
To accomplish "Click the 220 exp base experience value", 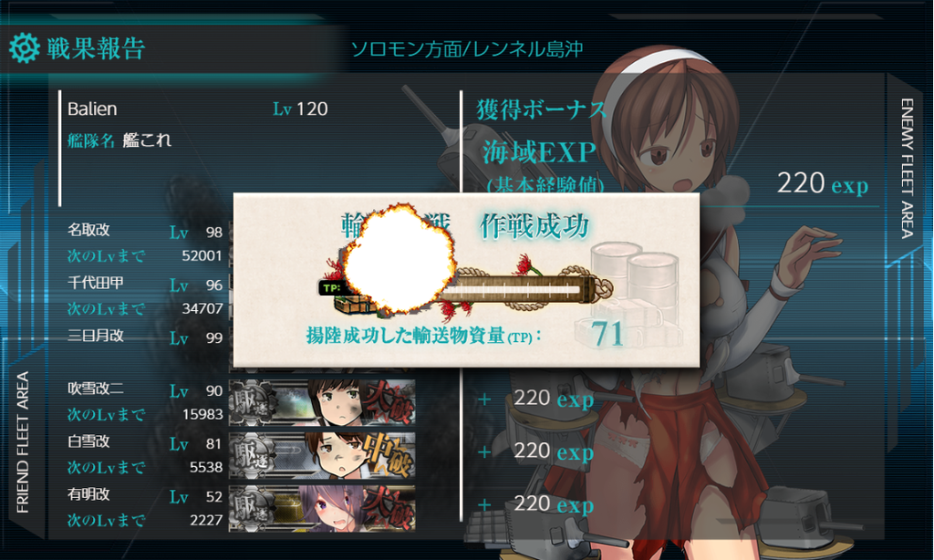I will pos(822,183).
